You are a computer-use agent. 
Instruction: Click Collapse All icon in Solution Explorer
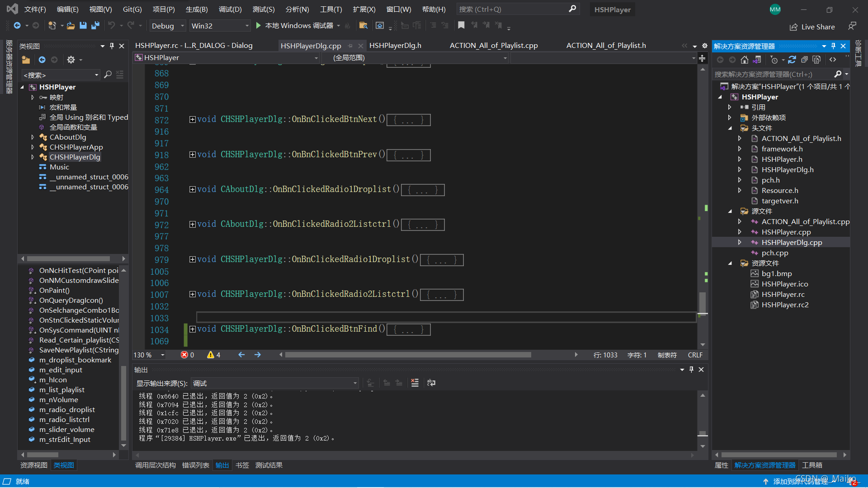[x=804, y=60]
